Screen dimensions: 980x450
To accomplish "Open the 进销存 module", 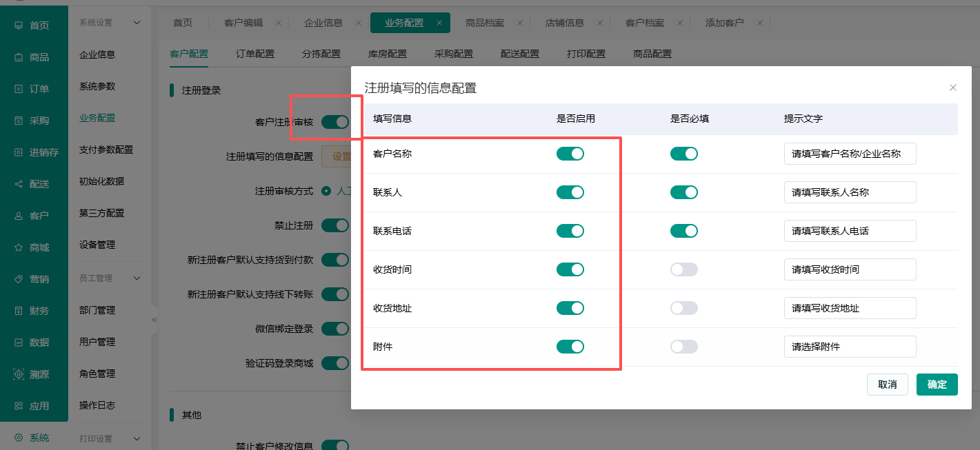I will coord(34,152).
